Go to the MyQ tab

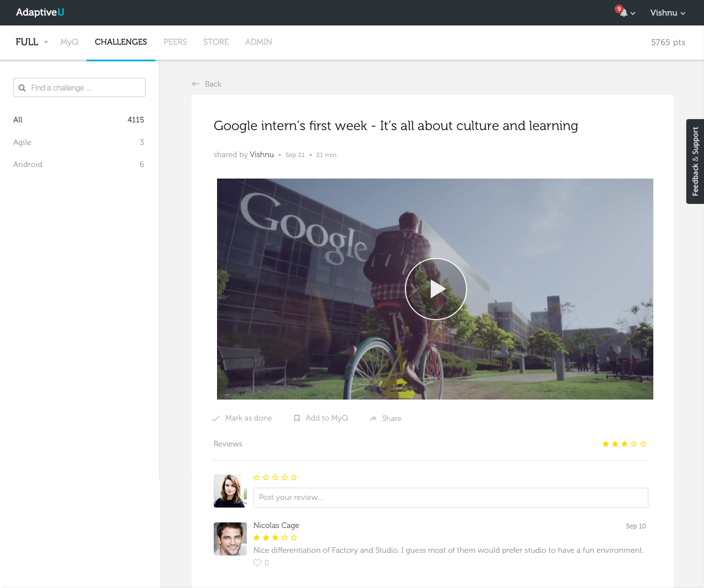coord(69,42)
